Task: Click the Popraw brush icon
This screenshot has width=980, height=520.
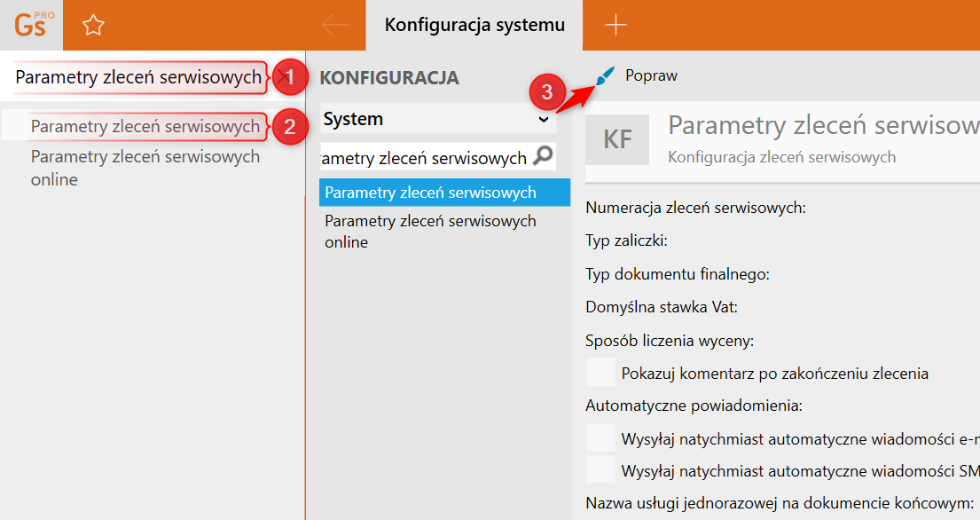Action: (605, 76)
